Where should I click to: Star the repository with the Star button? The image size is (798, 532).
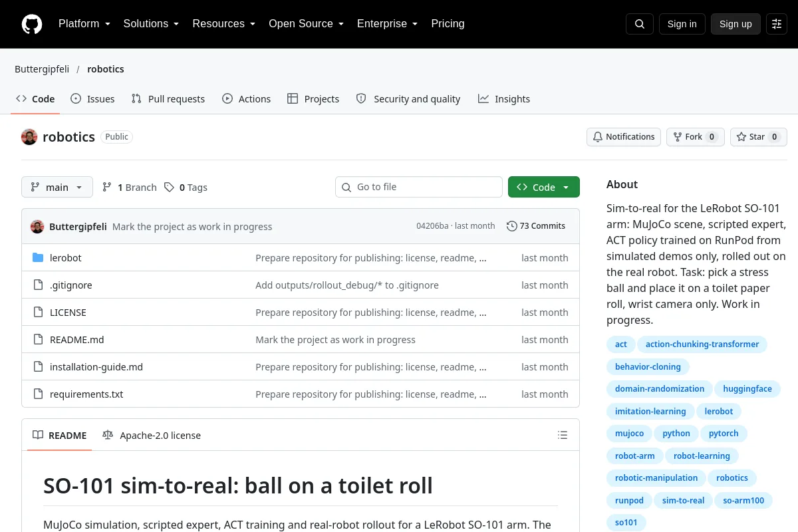pyautogui.click(x=759, y=137)
